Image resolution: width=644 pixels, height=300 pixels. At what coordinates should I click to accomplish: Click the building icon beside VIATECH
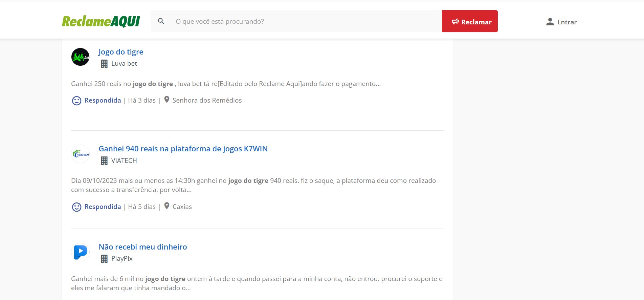click(x=104, y=160)
